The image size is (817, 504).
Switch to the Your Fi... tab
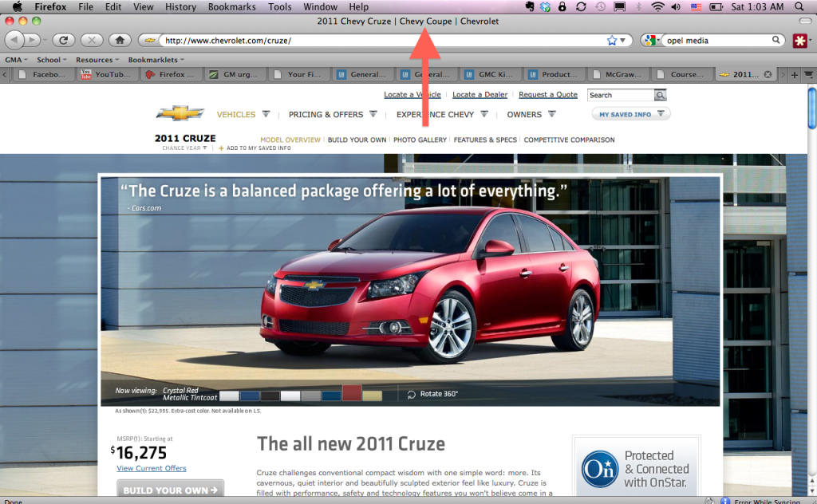300,74
